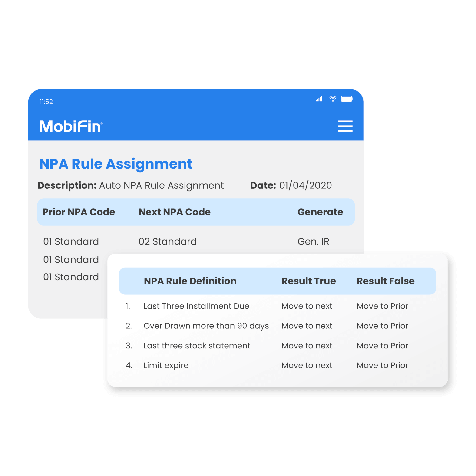Click the Result True column header

tap(309, 281)
